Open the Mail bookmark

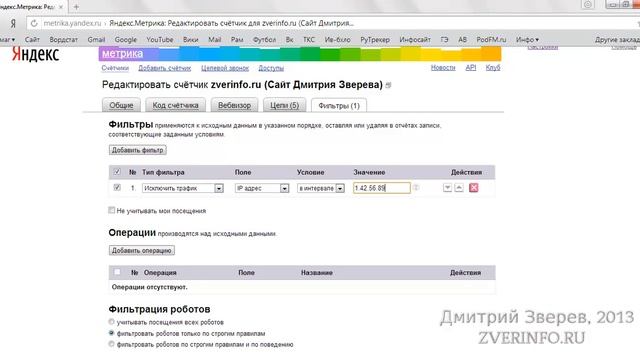point(215,40)
